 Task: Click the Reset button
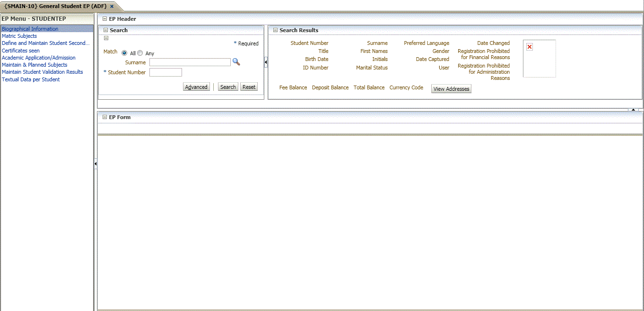tap(248, 86)
